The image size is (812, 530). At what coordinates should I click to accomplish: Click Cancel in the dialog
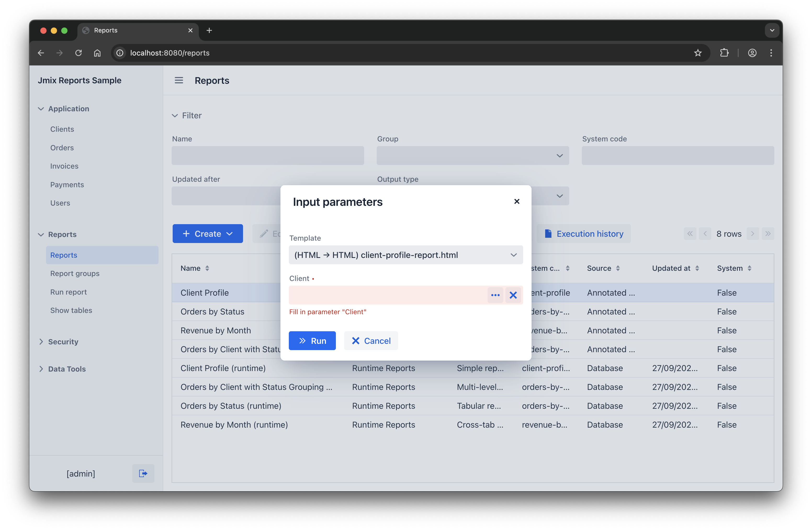coord(371,341)
